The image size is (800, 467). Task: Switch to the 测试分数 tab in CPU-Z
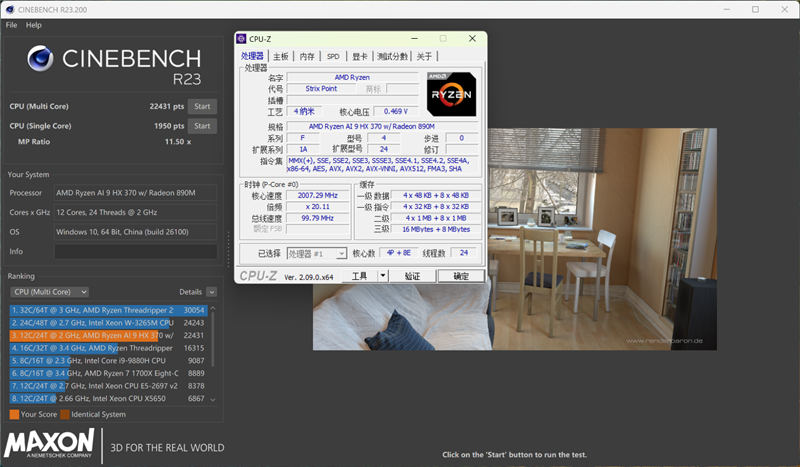pyautogui.click(x=392, y=56)
